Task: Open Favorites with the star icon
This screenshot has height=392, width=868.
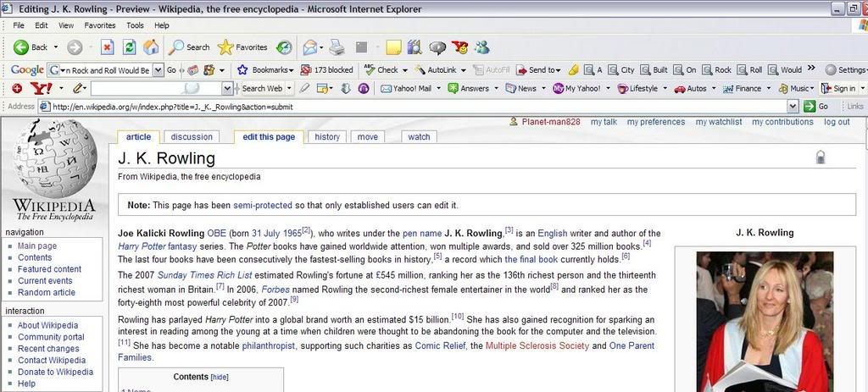Action: [x=242, y=47]
